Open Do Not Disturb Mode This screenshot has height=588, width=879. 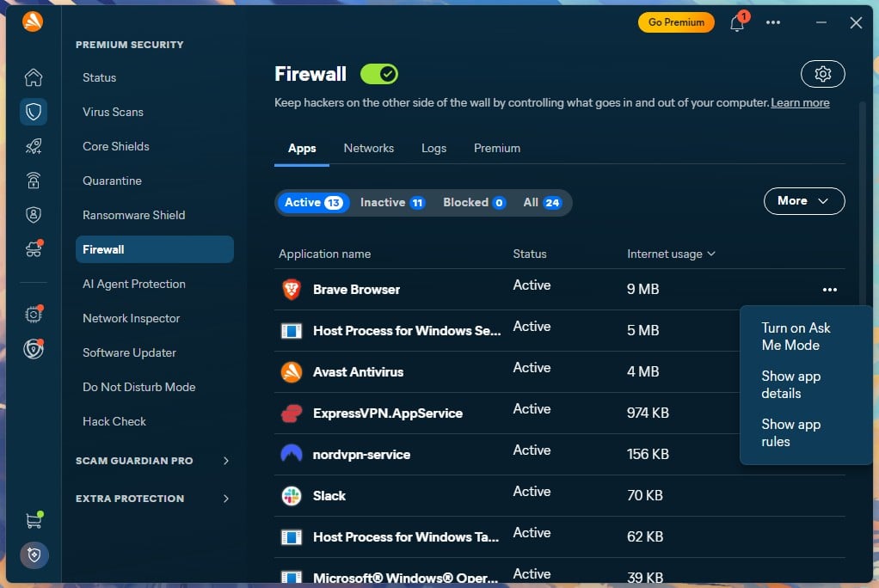[138, 387]
